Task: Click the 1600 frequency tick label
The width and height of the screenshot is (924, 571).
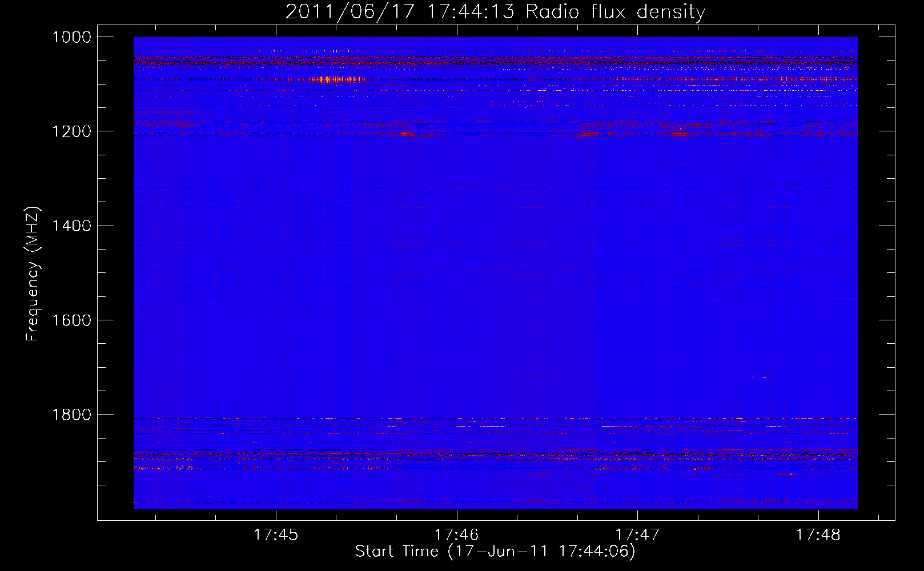Action: pos(72,320)
